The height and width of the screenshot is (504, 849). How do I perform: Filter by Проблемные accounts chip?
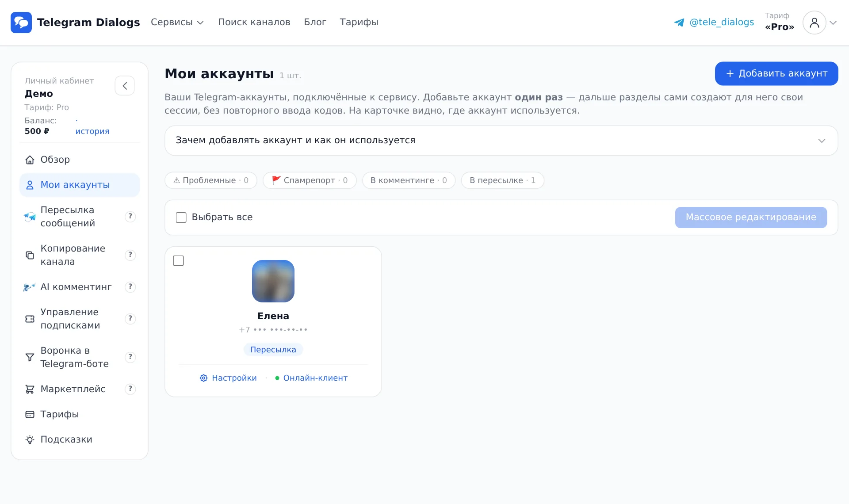click(211, 180)
